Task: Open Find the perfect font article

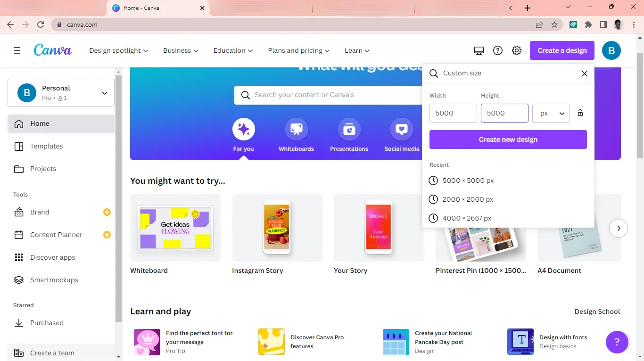Action: 189,342
